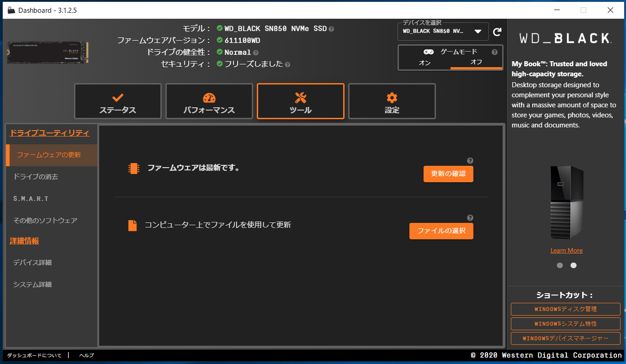Click 詳細情報 section header
Screen dimensions: 626x364
[24, 241]
